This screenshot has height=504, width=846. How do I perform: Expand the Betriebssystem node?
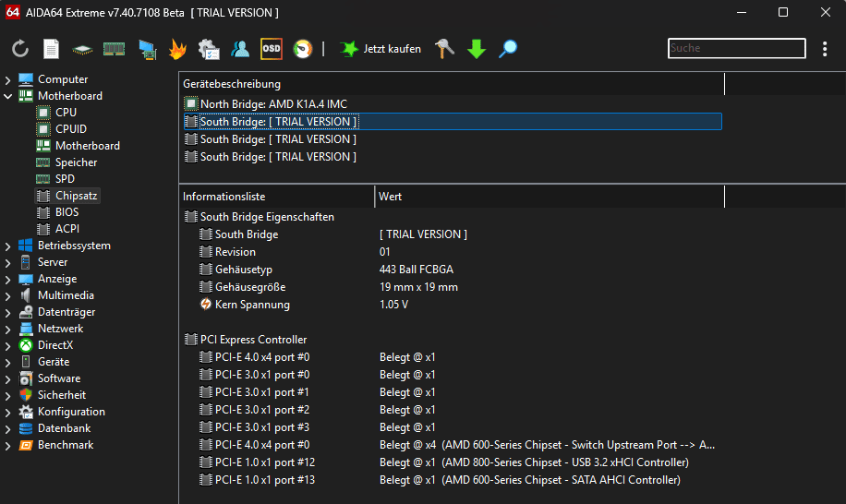(x=7, y=246)
